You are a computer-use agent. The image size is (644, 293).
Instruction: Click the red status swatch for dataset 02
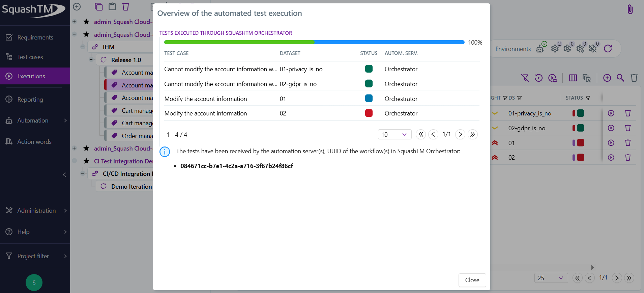pyautogui.click(x=369, y=113)
